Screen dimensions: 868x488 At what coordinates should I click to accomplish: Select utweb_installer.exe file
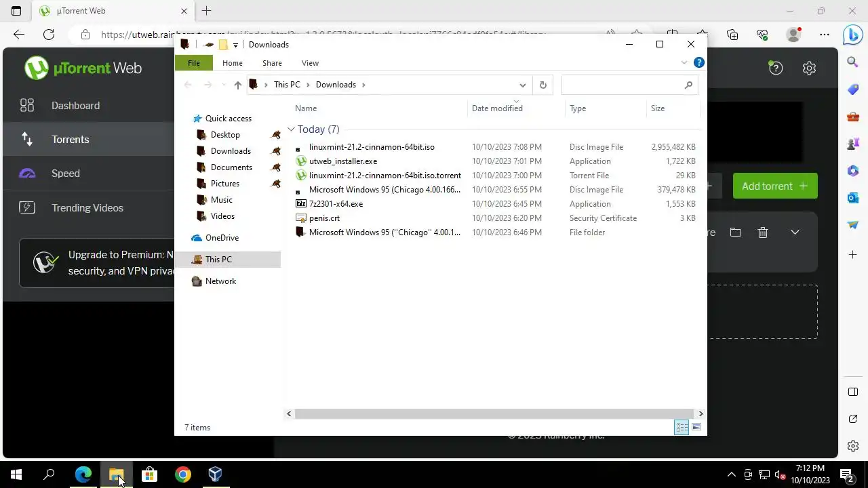[343, 161]
